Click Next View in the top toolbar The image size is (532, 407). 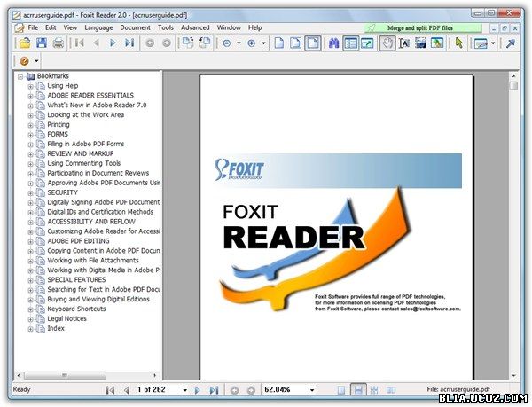(x=167, y=43)
